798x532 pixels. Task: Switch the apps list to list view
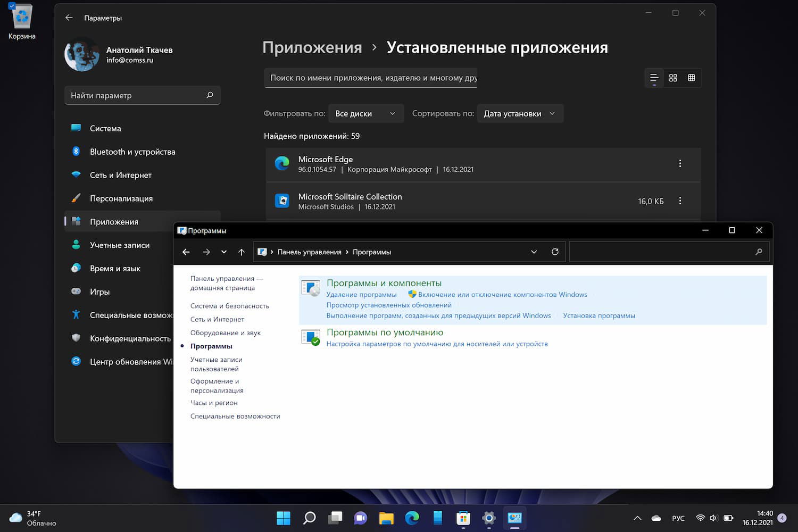tap(654, 78)
